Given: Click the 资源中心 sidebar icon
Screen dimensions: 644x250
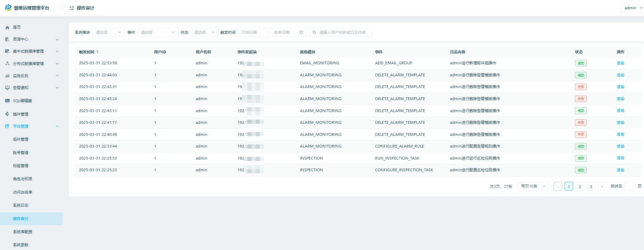Looking at the screenshot, I should 7,39.
